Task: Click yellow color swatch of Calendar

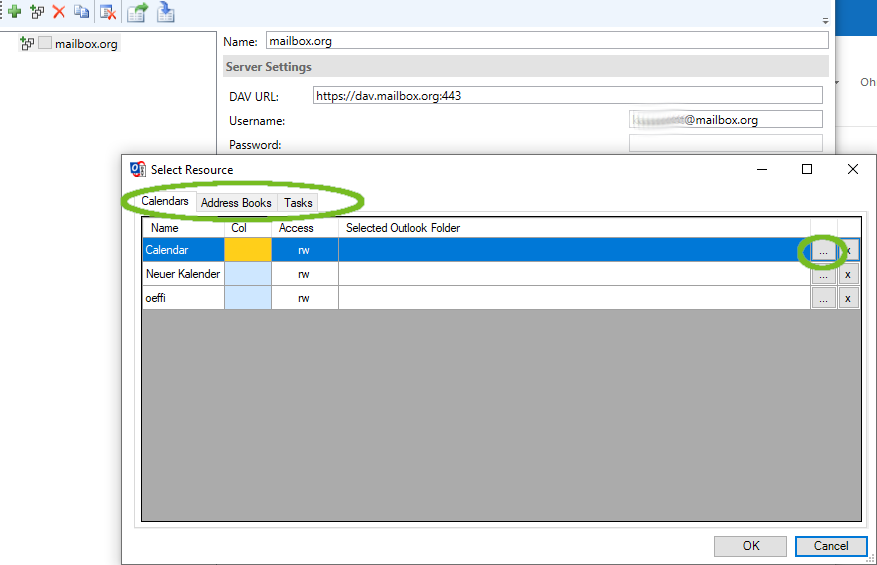Action: click(x=248, y=250)
